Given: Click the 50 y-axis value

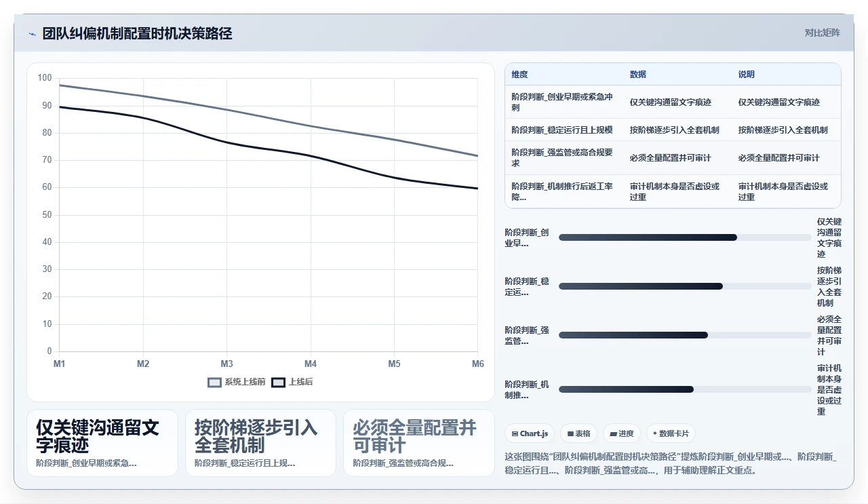Looking at the screenshot, I should click(x=47, y=215).
